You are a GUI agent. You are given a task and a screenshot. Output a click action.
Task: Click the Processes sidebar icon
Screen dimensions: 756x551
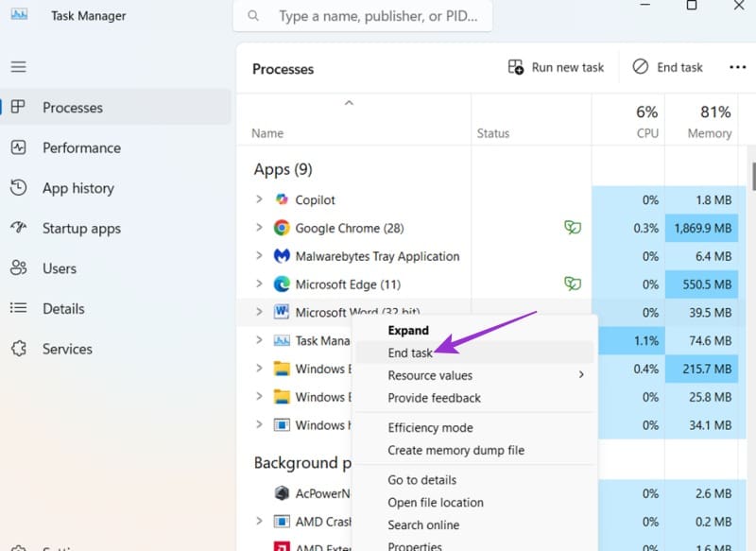click(x=18, y=107)
